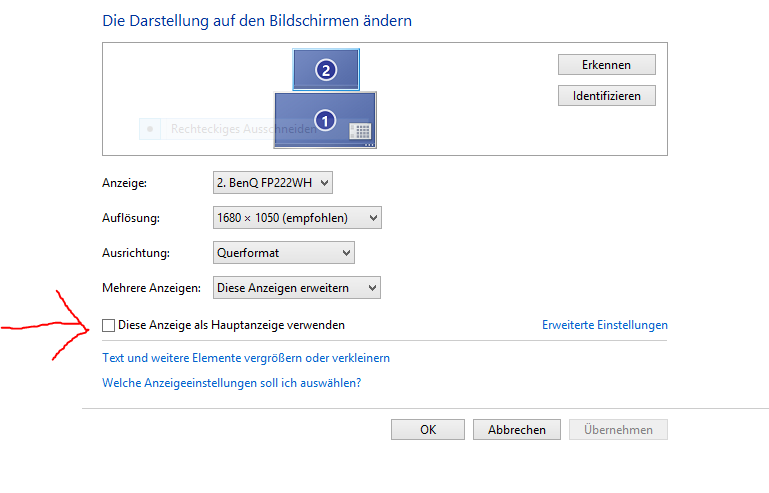Confirm with the OK button
This screenshot has width=769, height=493.
pyautogui.click(x=428, y=430)
